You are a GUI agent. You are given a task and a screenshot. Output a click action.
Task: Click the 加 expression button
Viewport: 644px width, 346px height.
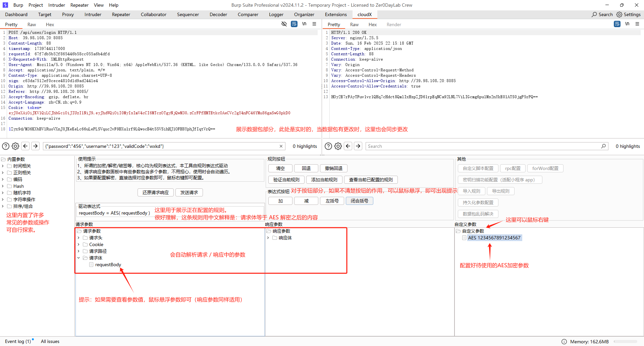[x=280, y=201]
